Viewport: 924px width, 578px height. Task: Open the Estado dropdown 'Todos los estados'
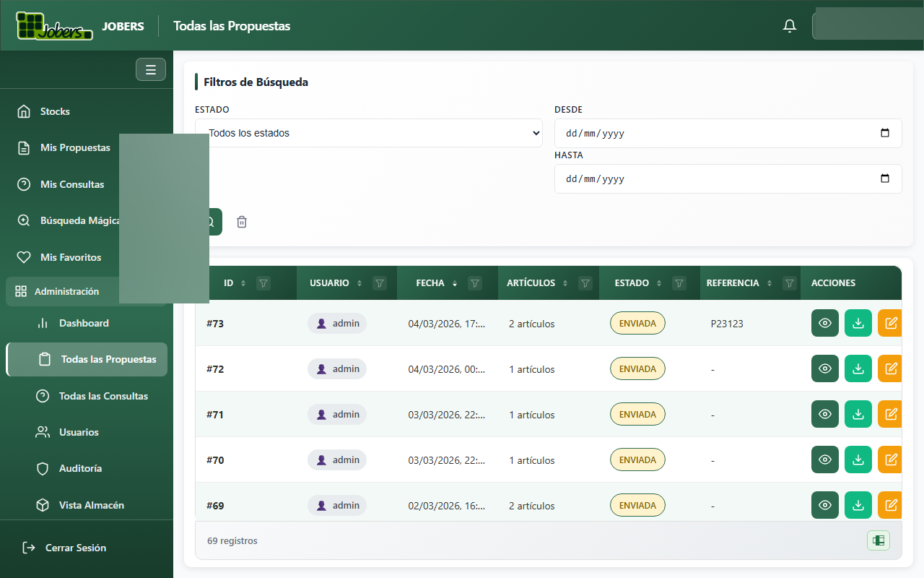[368, 133]
